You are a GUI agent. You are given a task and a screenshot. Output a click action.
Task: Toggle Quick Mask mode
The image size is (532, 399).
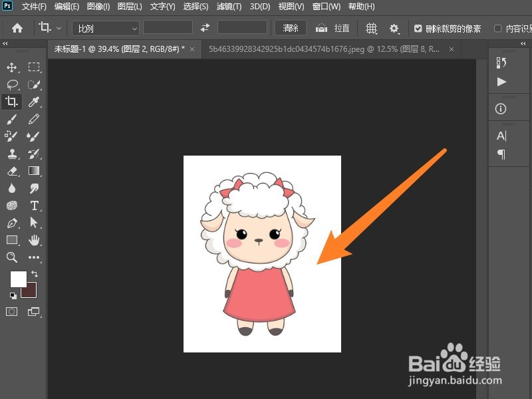[11, 311]
